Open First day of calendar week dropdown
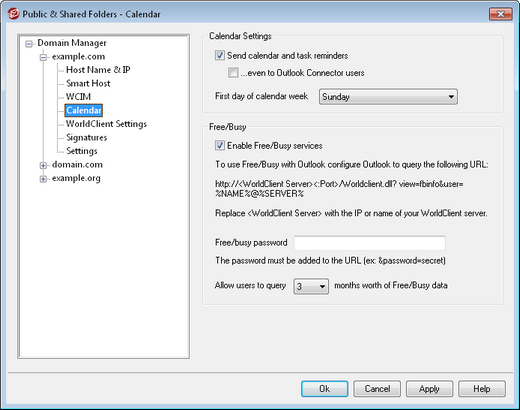This screenshot has height=410, width=520. point(388,97)
